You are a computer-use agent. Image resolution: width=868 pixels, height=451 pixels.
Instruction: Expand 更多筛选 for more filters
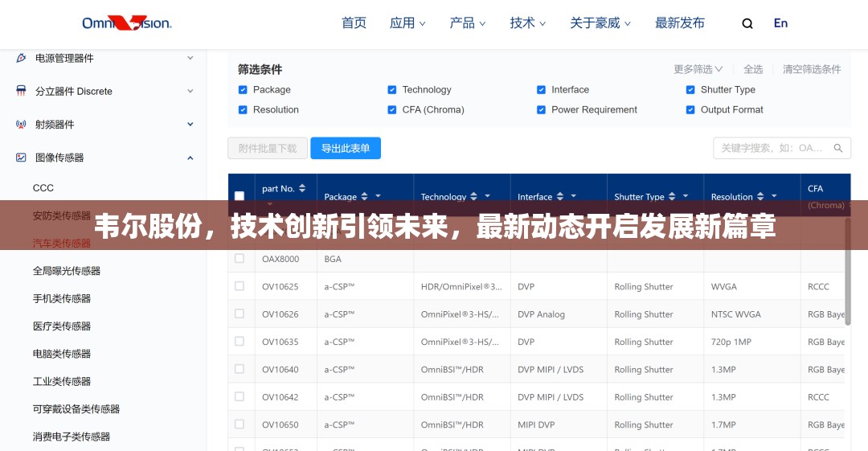pyautogui.click(x=698, y=69)
